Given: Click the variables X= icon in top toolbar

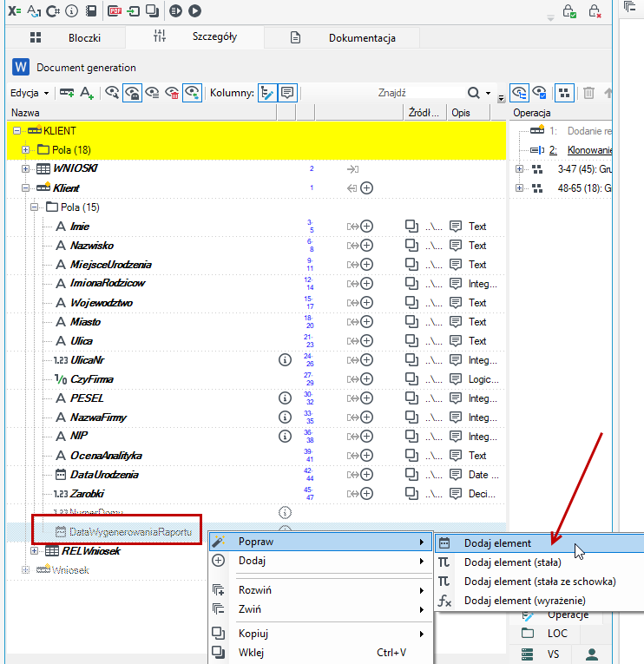Looking at the screenshot, I should coord(15,10).
